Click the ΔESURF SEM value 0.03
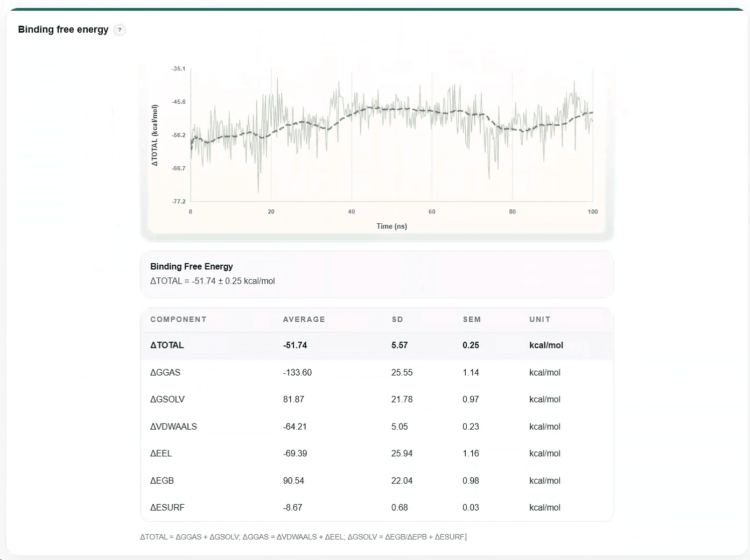The image size is (750, 560). [471, 507]
